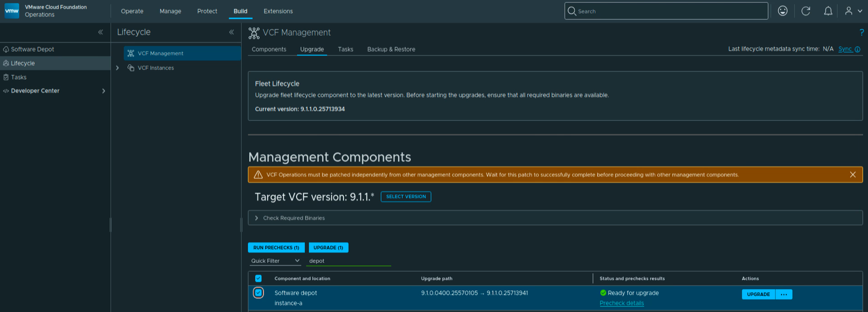The width and height of the screenshot is (868, 312).
Task: Open the Precheck details link
Action: [x=622, y=303]
